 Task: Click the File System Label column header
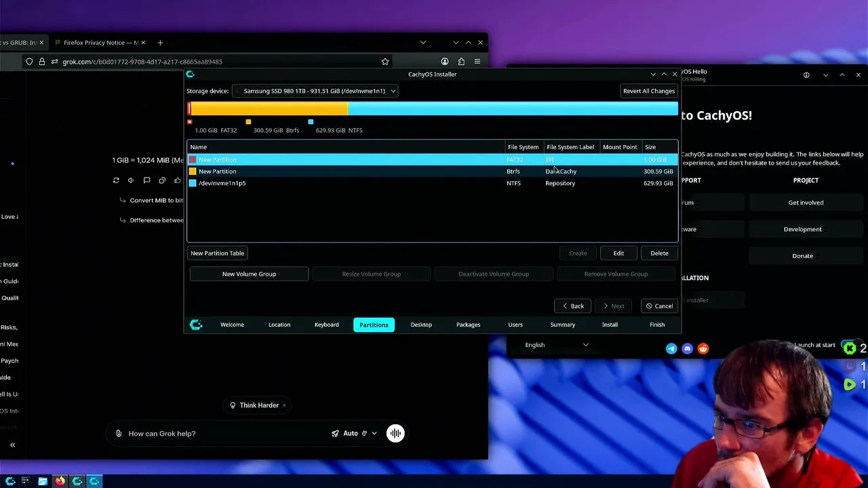click(570, 147)
